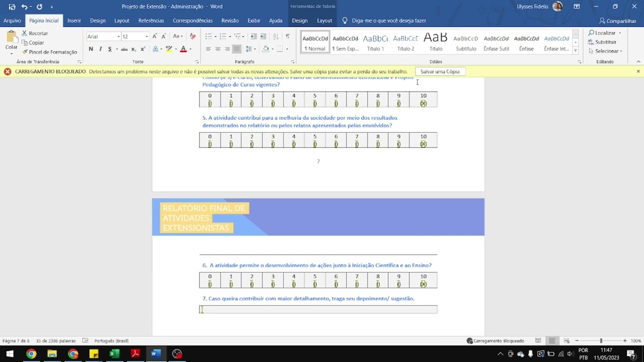Open the Windows Start menu
644x362 pixels.
10,353
